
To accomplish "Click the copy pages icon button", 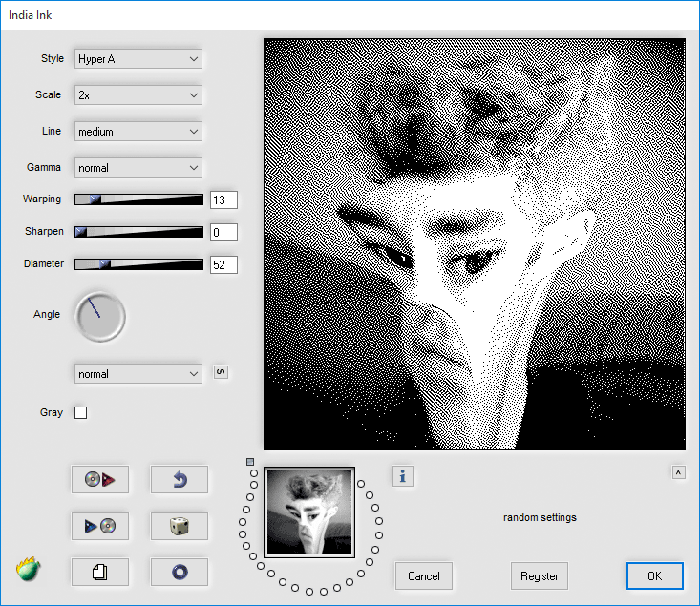I will coord(100,572).
